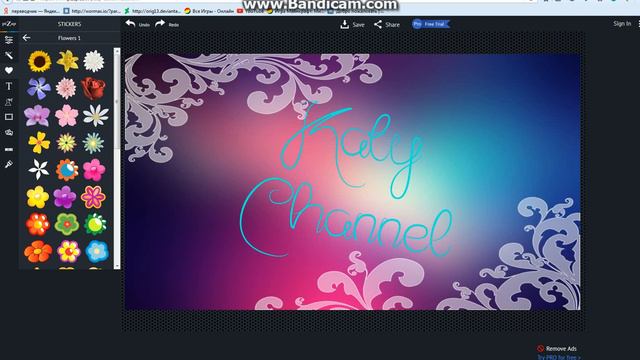Add the white chrysanthemum sticker
640x360 pixels.
(93, 61)
